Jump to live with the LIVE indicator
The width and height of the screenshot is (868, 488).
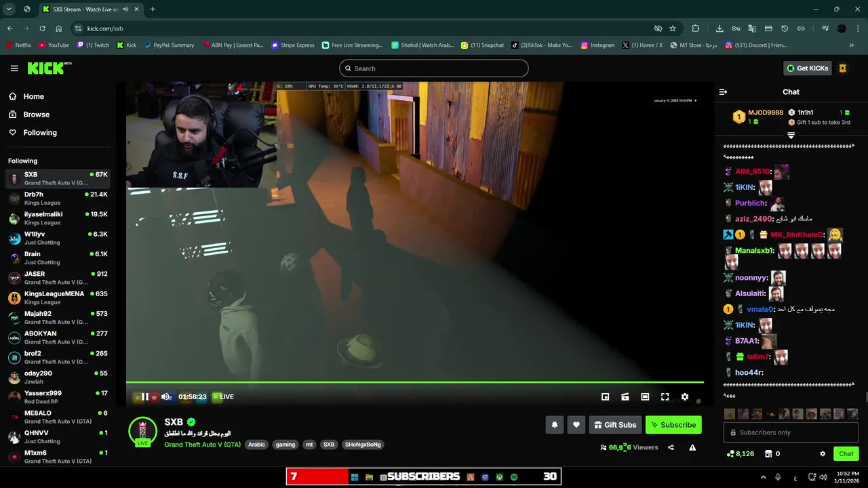pos(223,397)
